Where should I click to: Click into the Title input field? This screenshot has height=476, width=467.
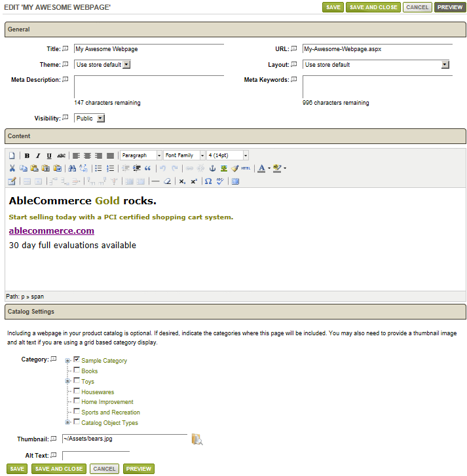pos(149,49)
